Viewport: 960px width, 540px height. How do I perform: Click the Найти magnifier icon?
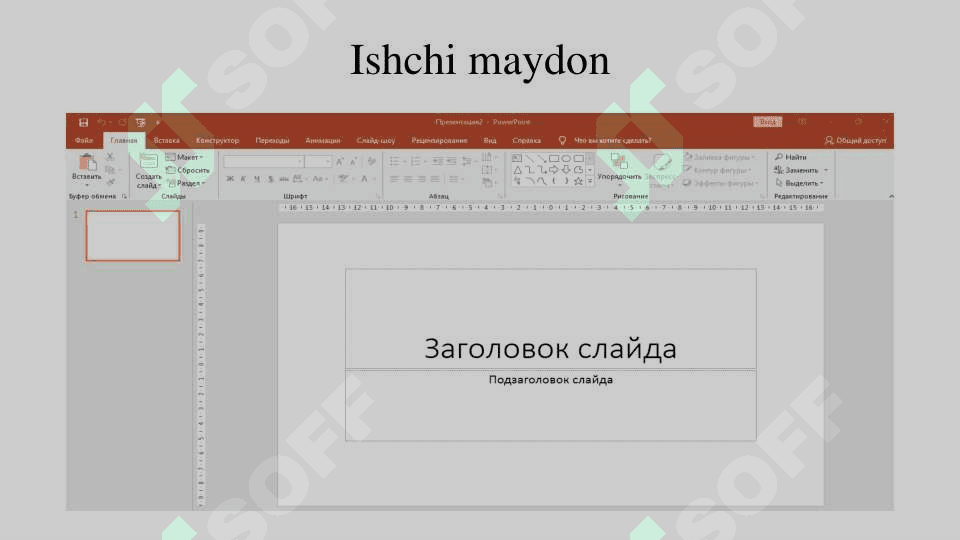[779, 157]
